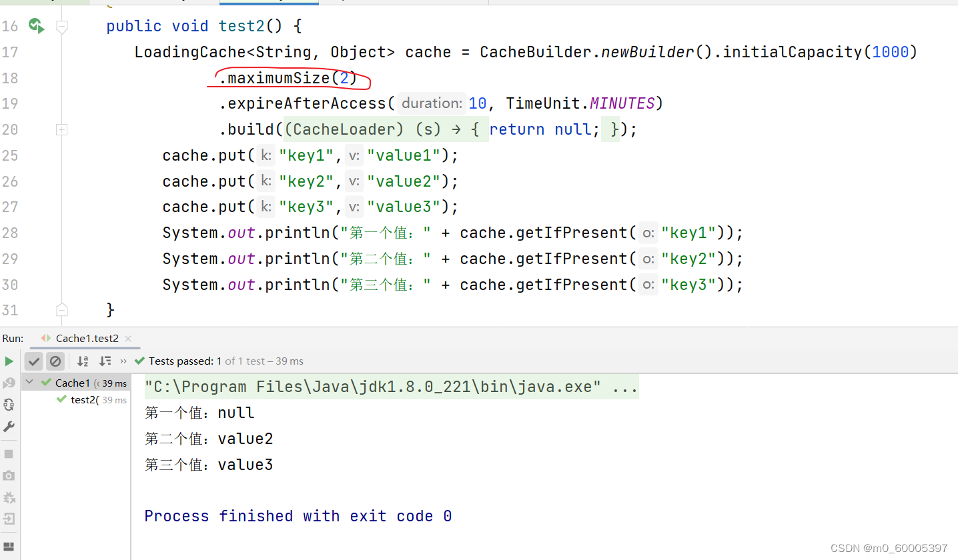Sort test results by duration
Screen dimensions: 958x560
coord(105,361)
